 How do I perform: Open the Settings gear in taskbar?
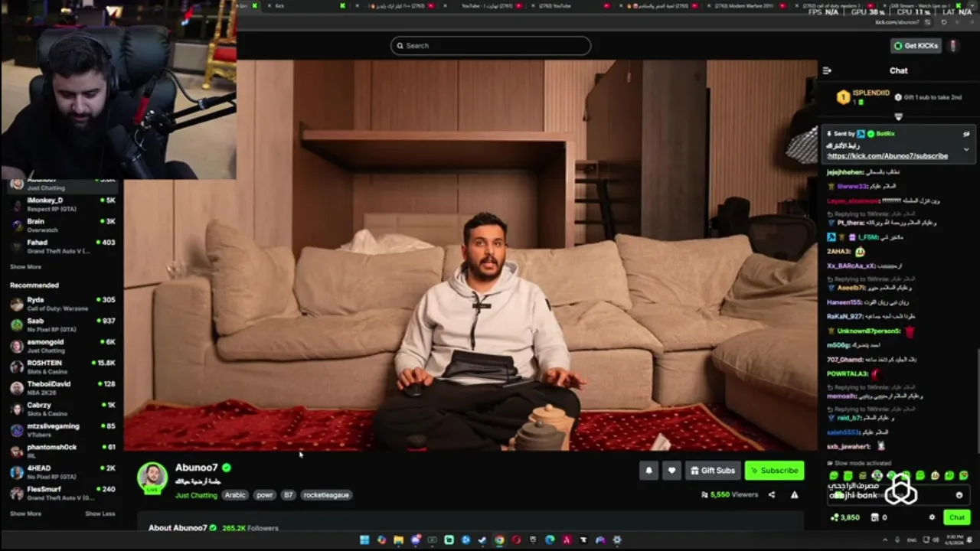tap(617, 540)
